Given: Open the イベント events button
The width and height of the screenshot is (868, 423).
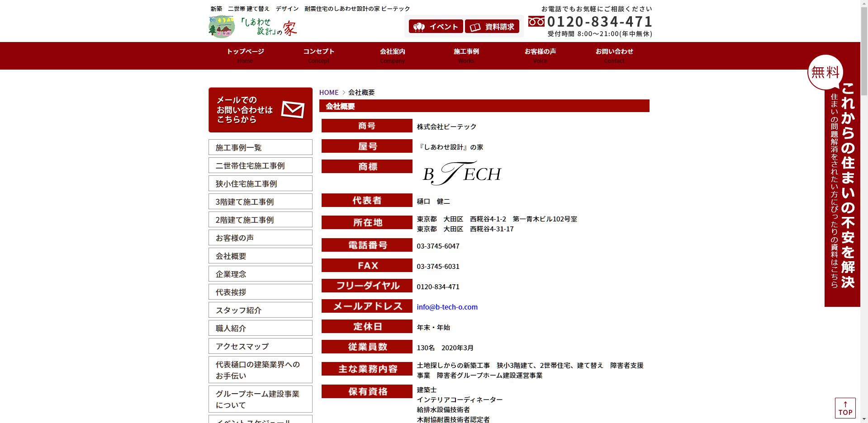Looking at the screenshot, I should 436,26.
